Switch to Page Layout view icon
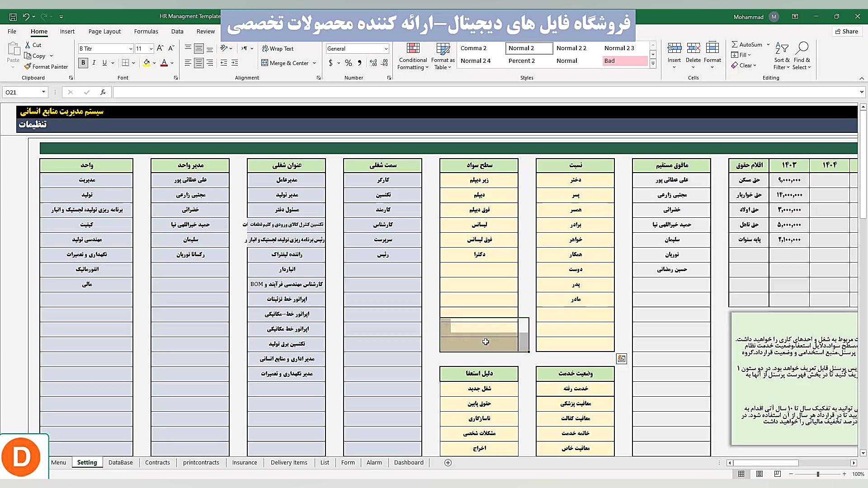 (759, 474)
